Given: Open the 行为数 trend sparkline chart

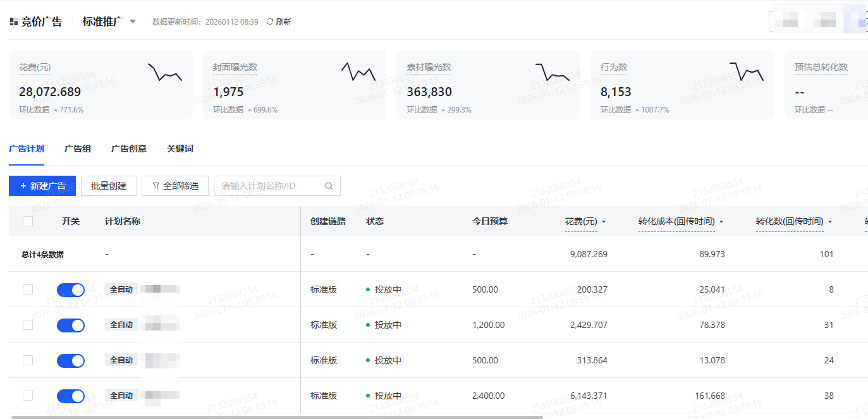Looking at the screenshot, I should 747,71.
